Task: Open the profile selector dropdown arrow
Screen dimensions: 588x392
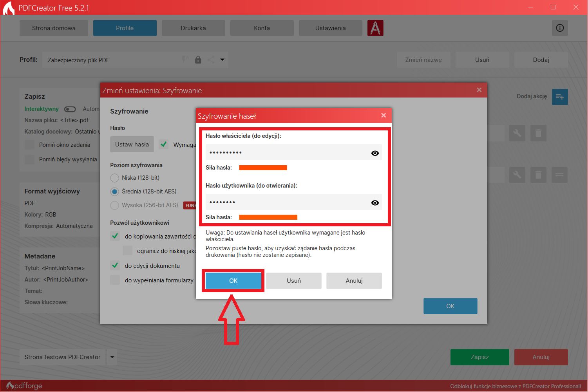Action: pos(222,60)
